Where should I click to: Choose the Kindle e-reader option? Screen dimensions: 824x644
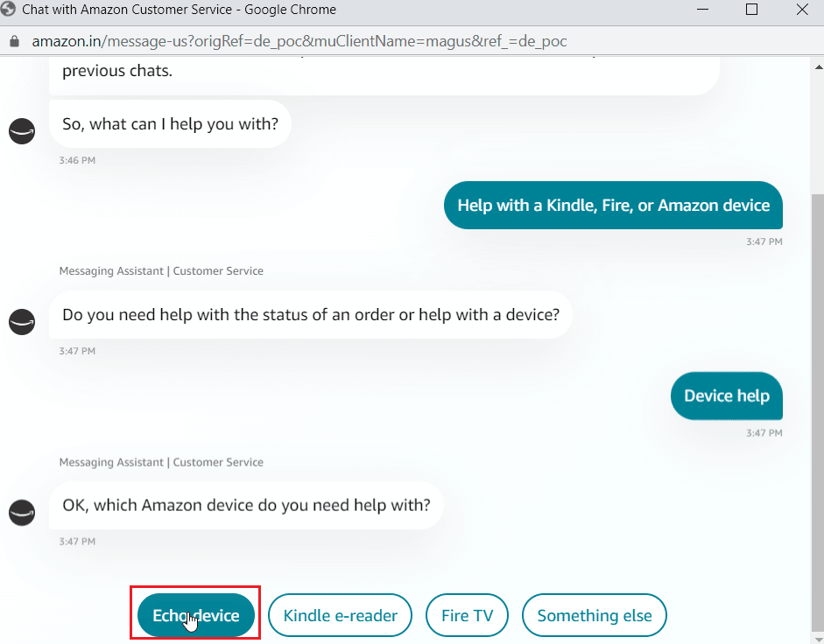click(x=340, y=614)
